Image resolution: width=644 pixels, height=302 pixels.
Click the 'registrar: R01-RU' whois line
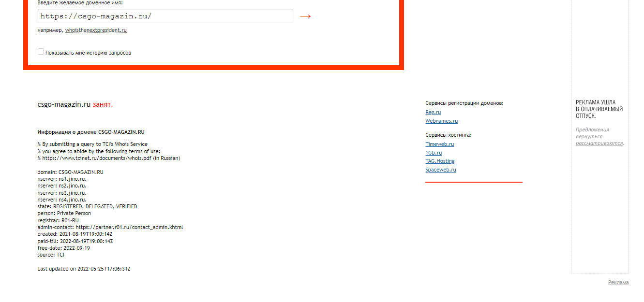click(x=58, y=220)
